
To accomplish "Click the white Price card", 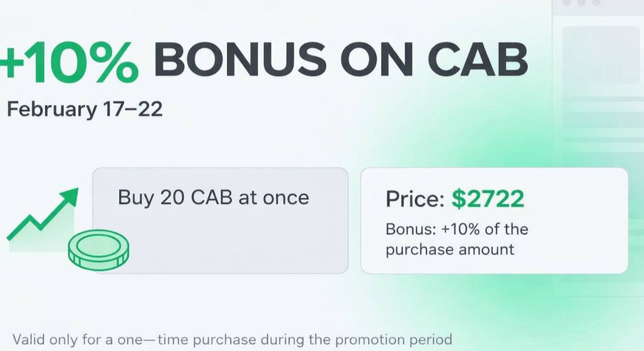I will (494, 220).
